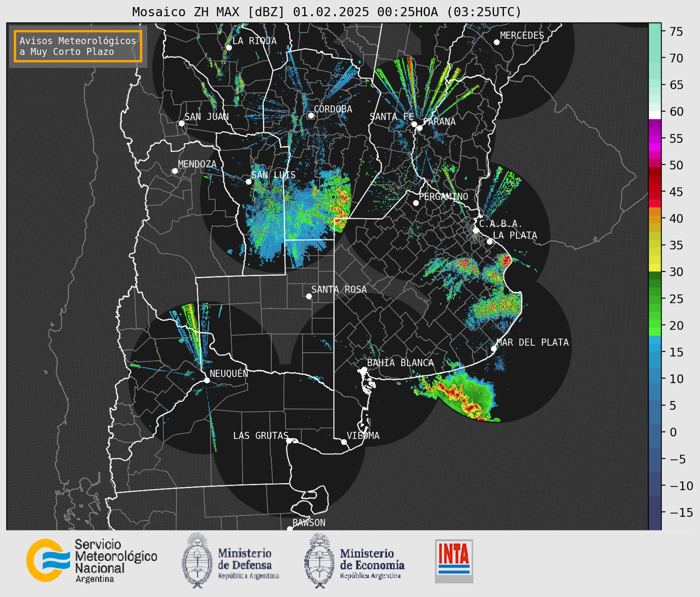700x597 pixels.
Task: Click the PARANA city label
Action: (x=439, y=122)
